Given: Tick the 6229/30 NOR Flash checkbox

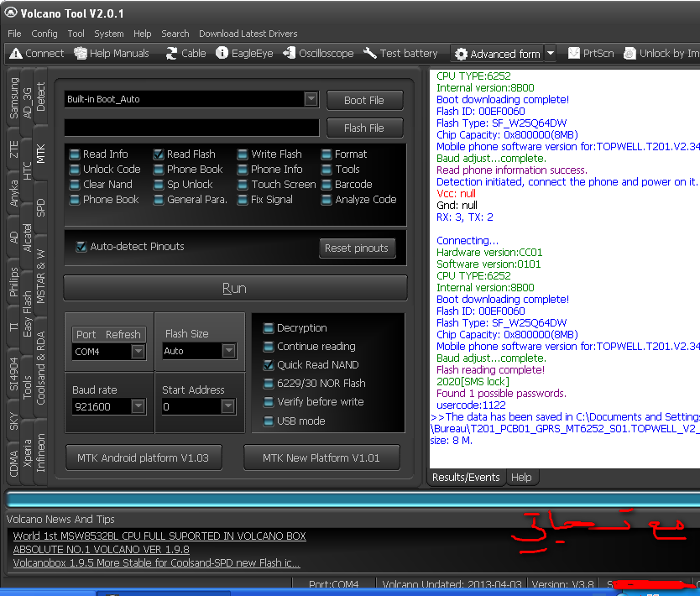Looking at the screenshot, I should pyautogui.click(x=269, y=384).
